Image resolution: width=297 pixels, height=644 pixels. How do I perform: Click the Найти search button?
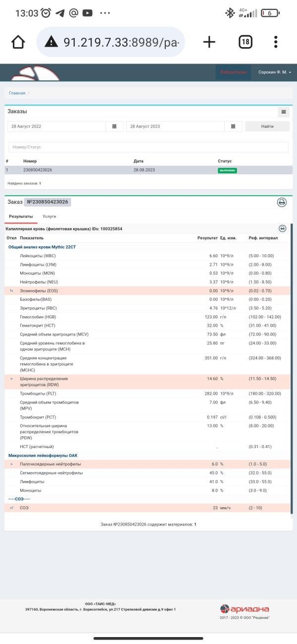click(267, 126)
